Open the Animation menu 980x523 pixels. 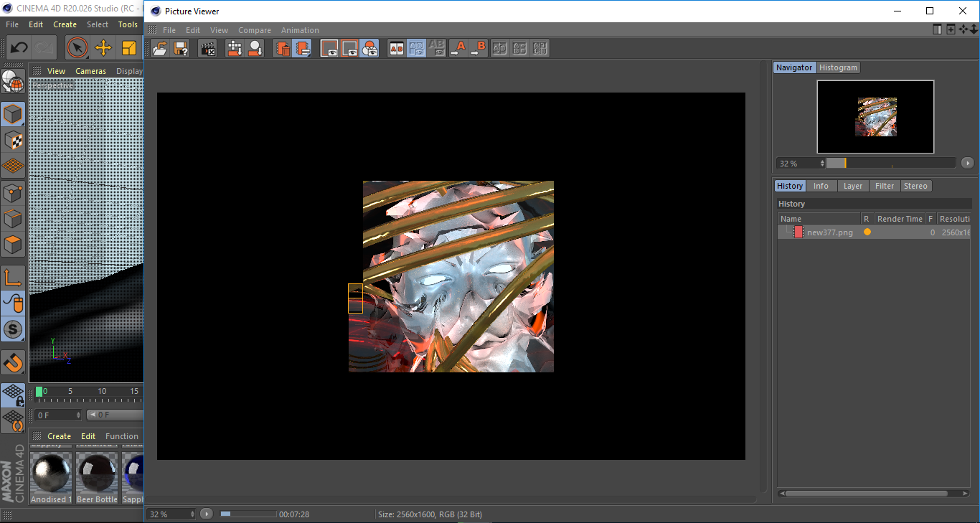point(300,30)
